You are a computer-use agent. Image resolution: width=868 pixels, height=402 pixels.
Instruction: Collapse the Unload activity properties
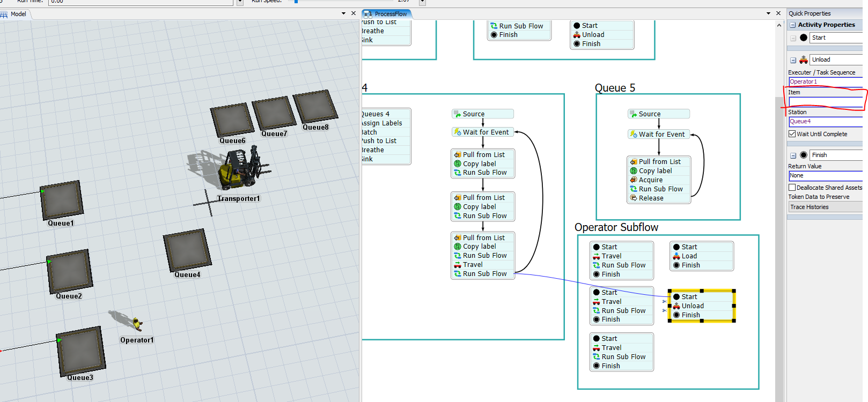[x=793, y=60]
